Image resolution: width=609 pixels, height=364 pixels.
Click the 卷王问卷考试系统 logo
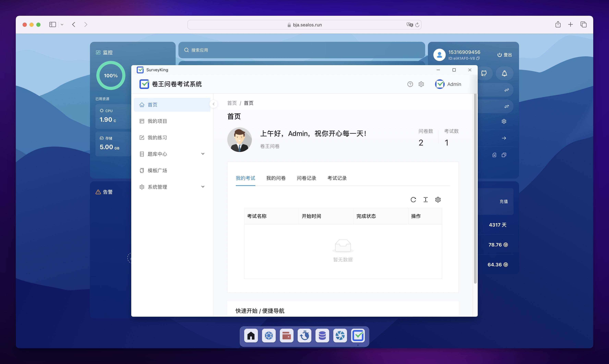tap(170, 84)
